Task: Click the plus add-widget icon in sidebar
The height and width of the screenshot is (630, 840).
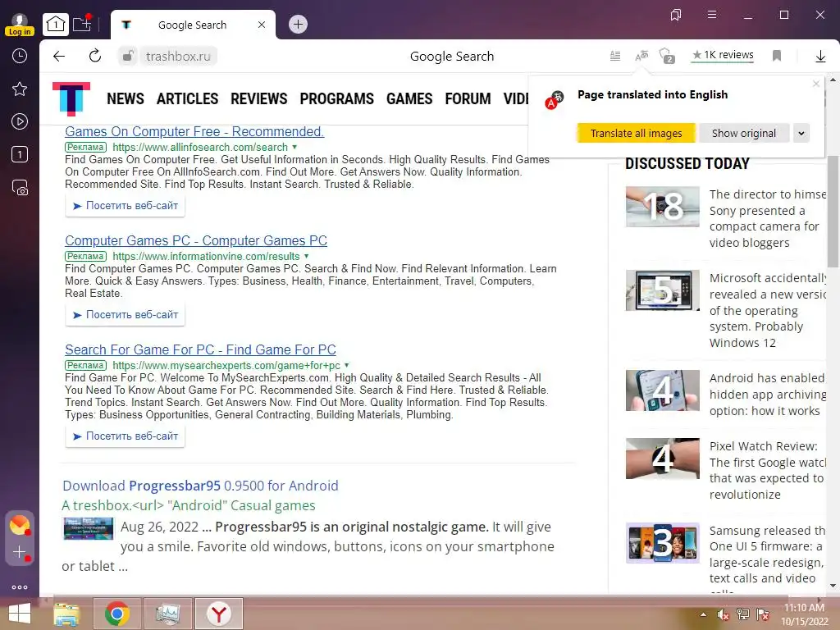Action: (20, 552)
